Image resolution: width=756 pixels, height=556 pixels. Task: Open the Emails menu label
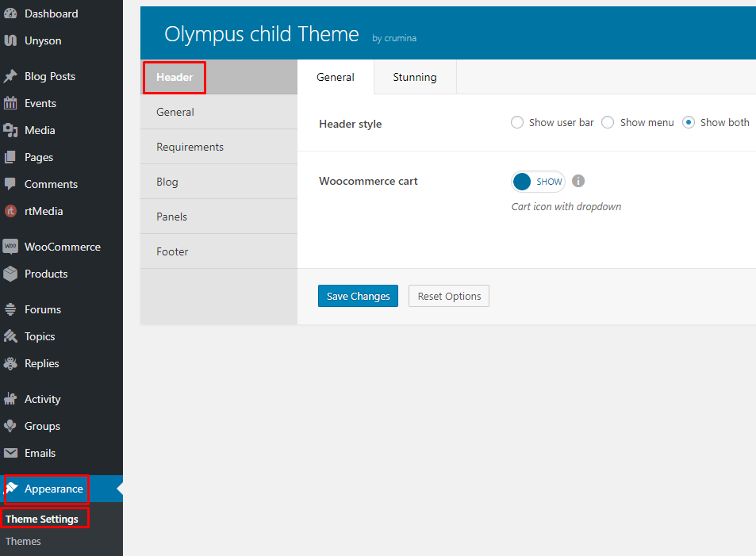pyautogui.click(x=40, y=453)
